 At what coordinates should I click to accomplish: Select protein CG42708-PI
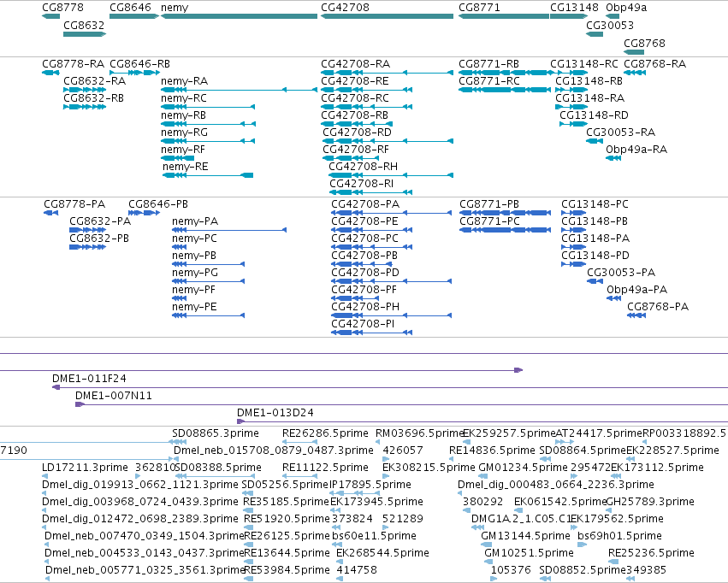372,333
